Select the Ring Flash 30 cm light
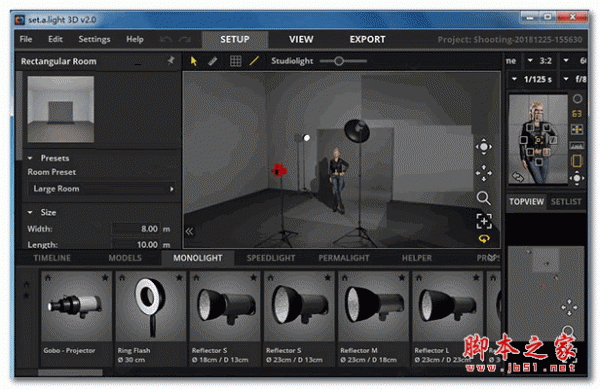The image size is (600, 389). (151, 319)
